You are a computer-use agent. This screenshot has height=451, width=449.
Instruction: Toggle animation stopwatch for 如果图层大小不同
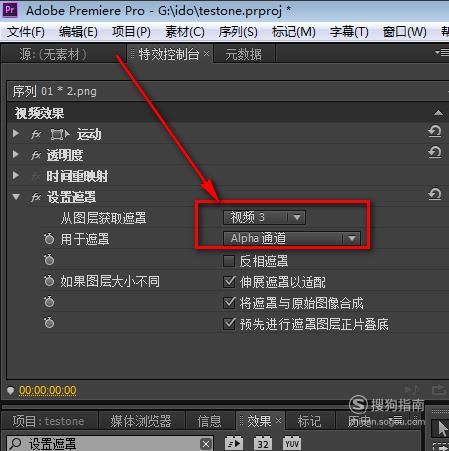[49, 281]
